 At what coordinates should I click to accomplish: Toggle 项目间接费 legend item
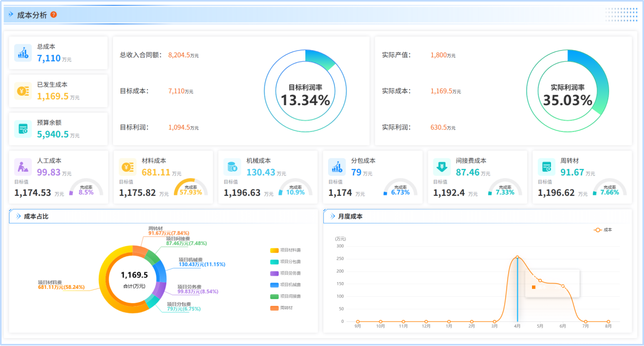tap(285, 296)
